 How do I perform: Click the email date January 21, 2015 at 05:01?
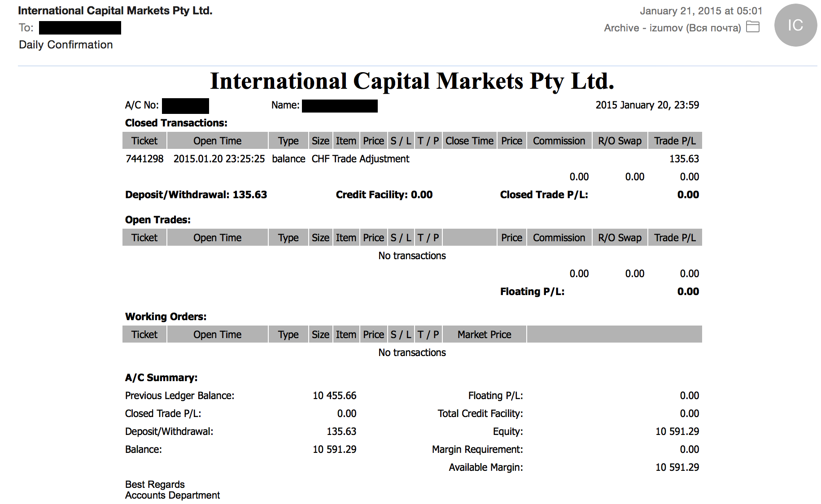coord(701,11)
